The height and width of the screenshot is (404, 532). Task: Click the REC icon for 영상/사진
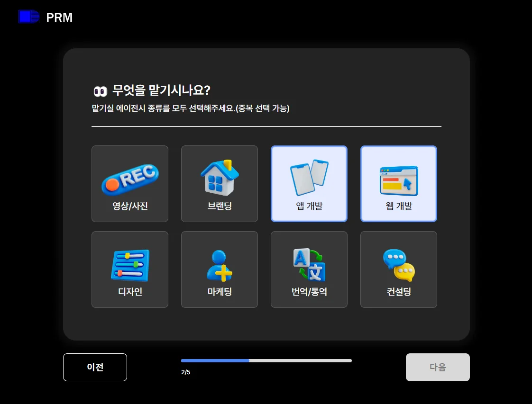click(129, 180)
